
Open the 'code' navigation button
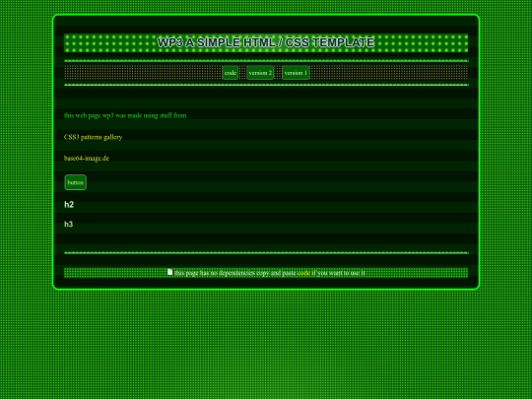[230, 73]
